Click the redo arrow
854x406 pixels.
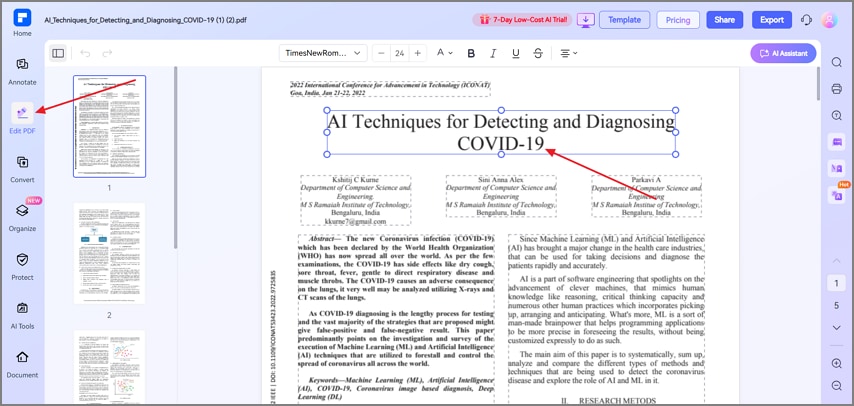107,53
